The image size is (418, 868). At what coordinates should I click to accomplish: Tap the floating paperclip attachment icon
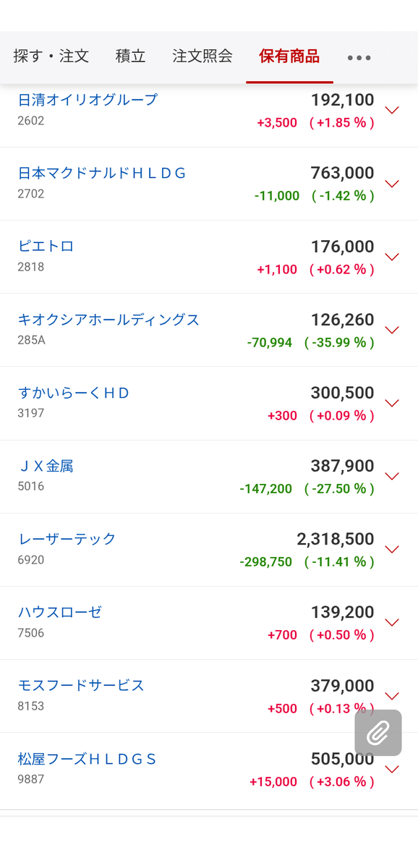pyautogui.click(x=378, y=733)
